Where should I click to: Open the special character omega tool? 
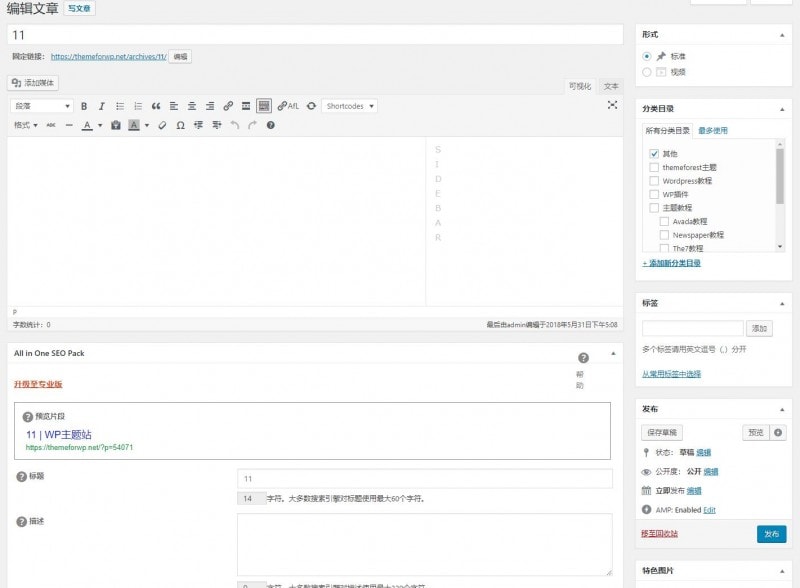coord(180,125)
